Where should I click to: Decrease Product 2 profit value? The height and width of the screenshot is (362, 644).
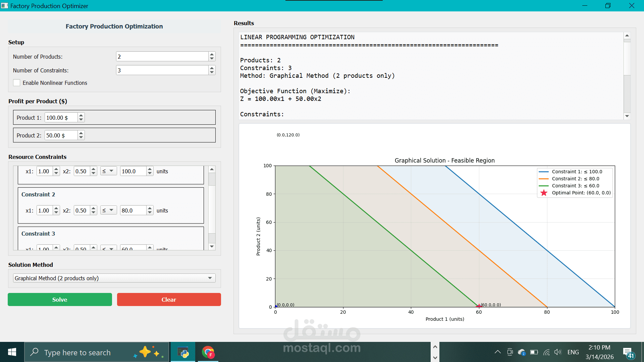(x=81, y=137)
